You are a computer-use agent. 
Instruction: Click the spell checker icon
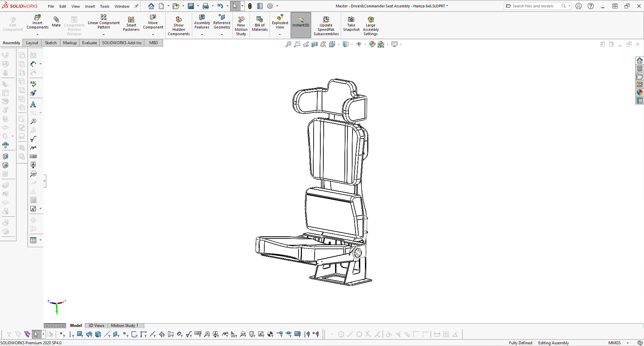point(33,84)
